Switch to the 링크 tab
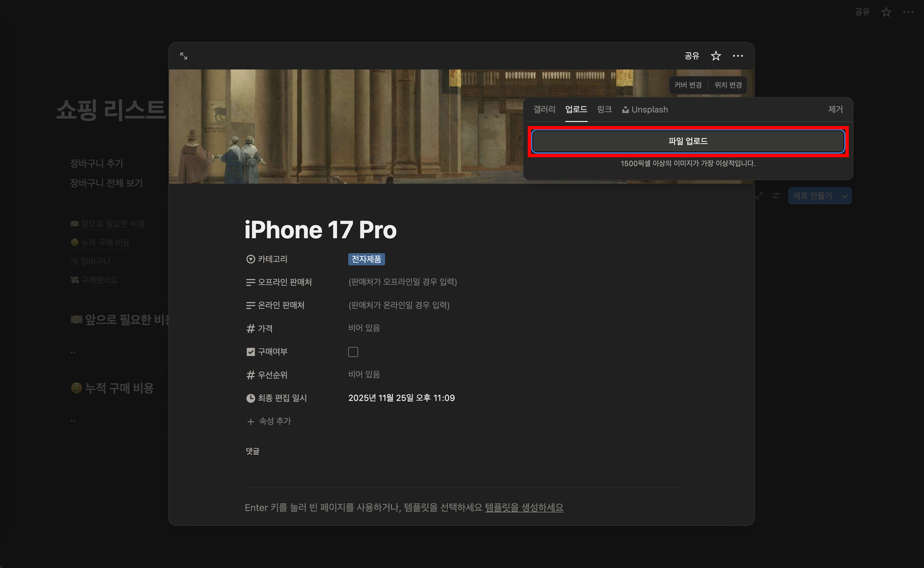Image resolution: width=924 pixels, height=568 pixels. (x=604, y=109)
